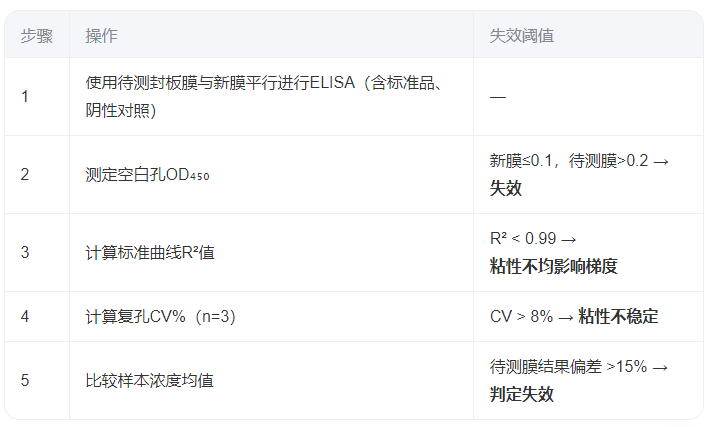Select step number 5 cell
The width and height of the screenshot is (713, 427).
click(x=25, y=381)
